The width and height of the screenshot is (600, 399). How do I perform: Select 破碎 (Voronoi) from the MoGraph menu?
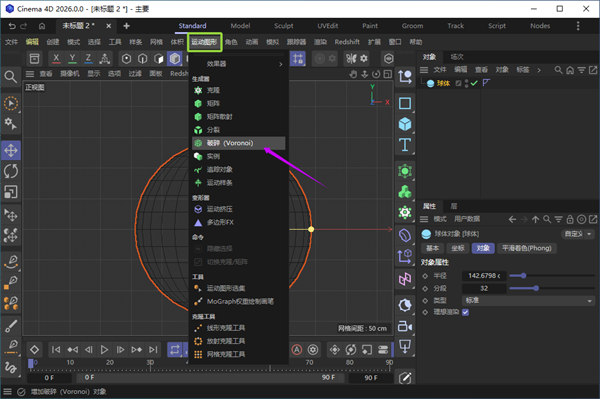click(238, 143)
